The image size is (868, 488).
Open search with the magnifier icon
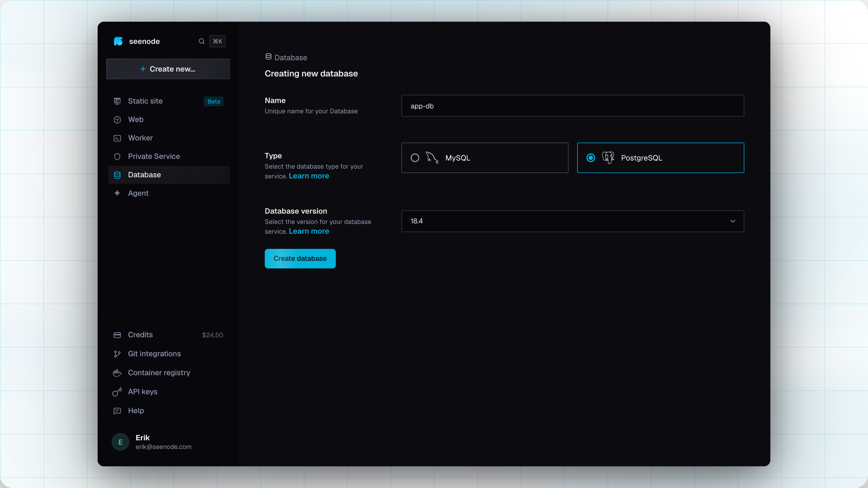click(202, 41)
